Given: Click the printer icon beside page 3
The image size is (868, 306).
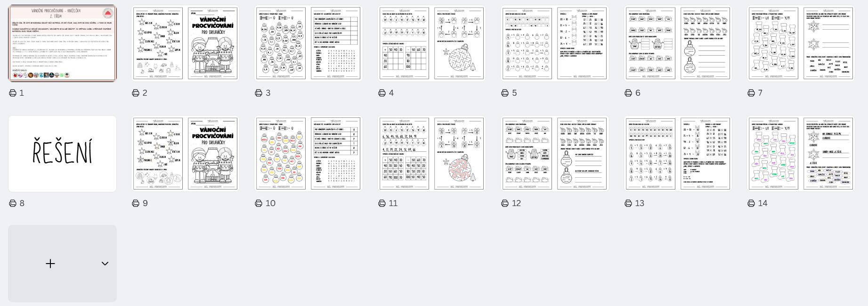Looking at the screenshot, I should [259, 93].
